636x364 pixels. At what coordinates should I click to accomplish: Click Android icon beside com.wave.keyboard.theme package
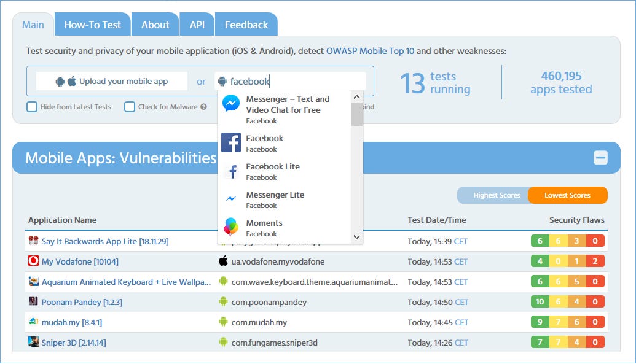point(223,281)
